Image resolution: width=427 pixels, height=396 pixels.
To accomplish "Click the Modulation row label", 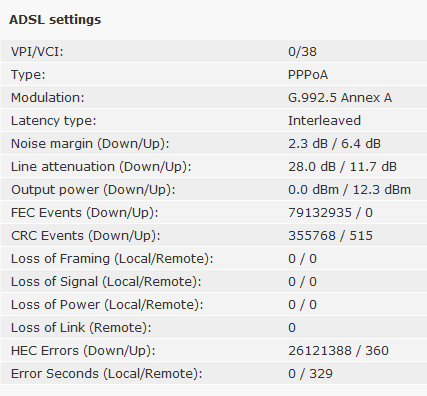I will click(48, 98).
